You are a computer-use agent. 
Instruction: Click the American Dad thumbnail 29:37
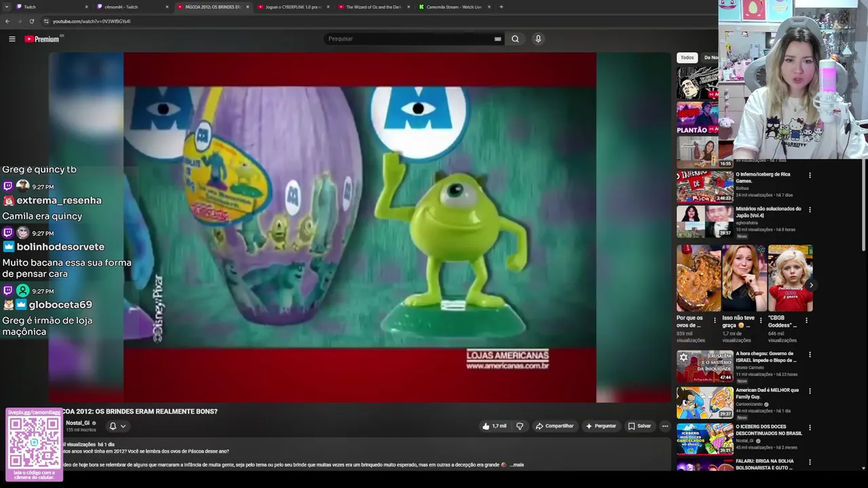705,403
